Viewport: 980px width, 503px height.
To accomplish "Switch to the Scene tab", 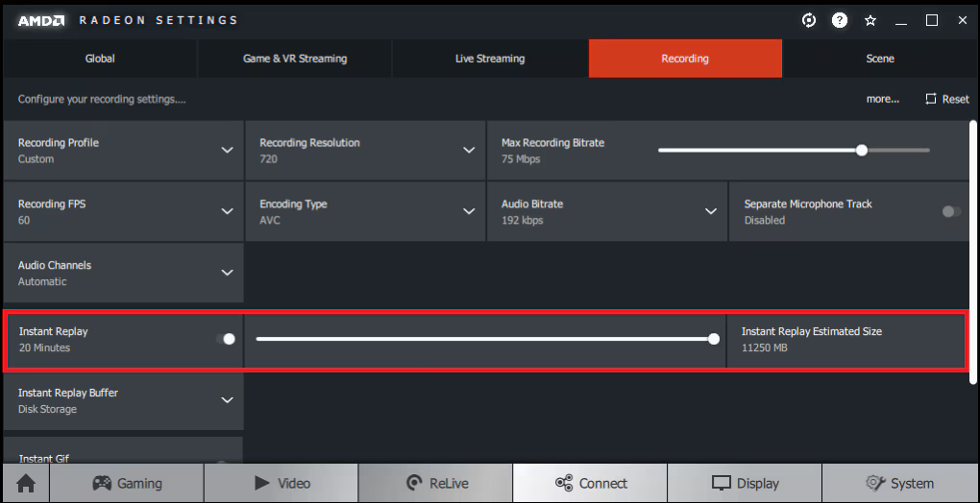I will pos(880,59).
